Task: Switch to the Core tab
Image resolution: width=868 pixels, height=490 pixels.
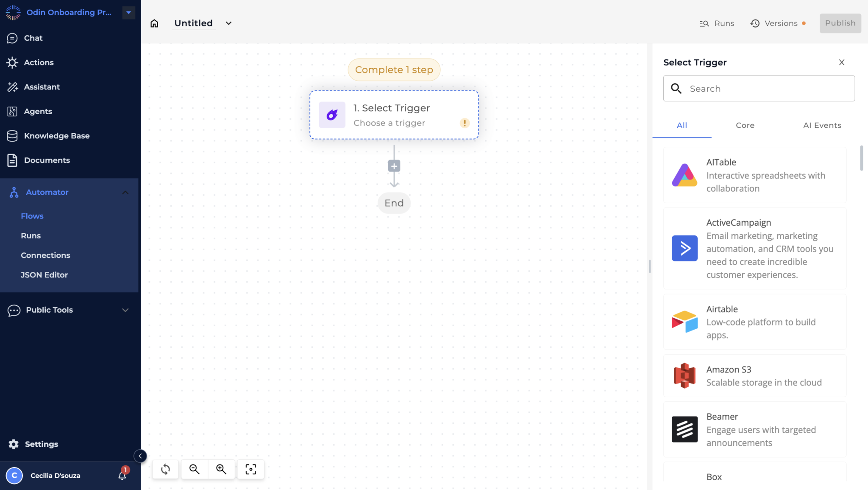Action: click(x=744, y=125)
